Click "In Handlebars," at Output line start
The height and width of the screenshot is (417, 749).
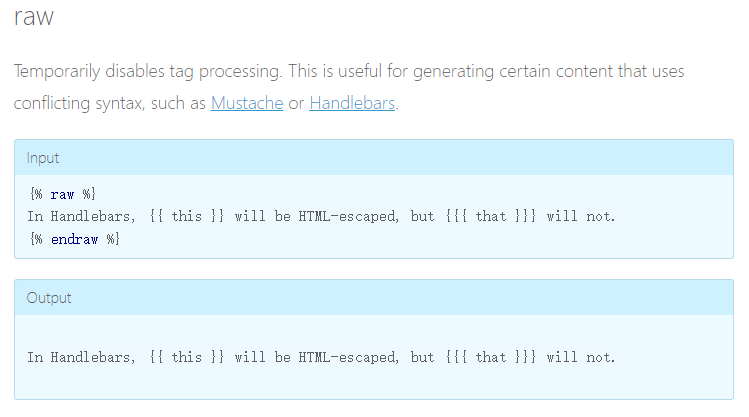coord(81,357)
